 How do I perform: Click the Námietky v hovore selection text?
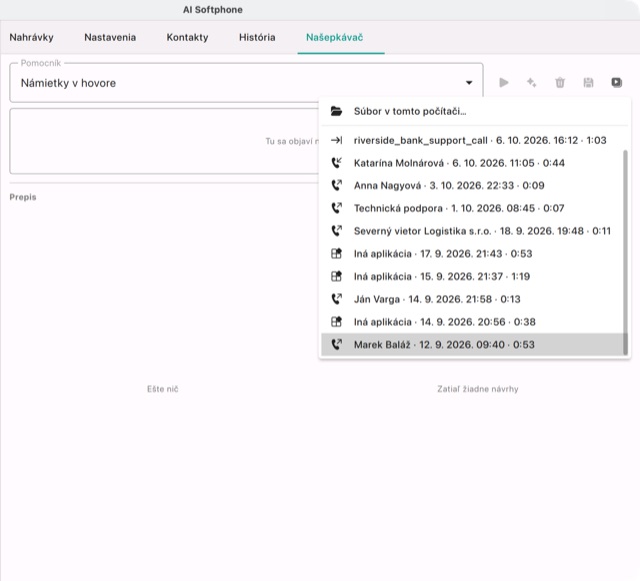point(68,83)
